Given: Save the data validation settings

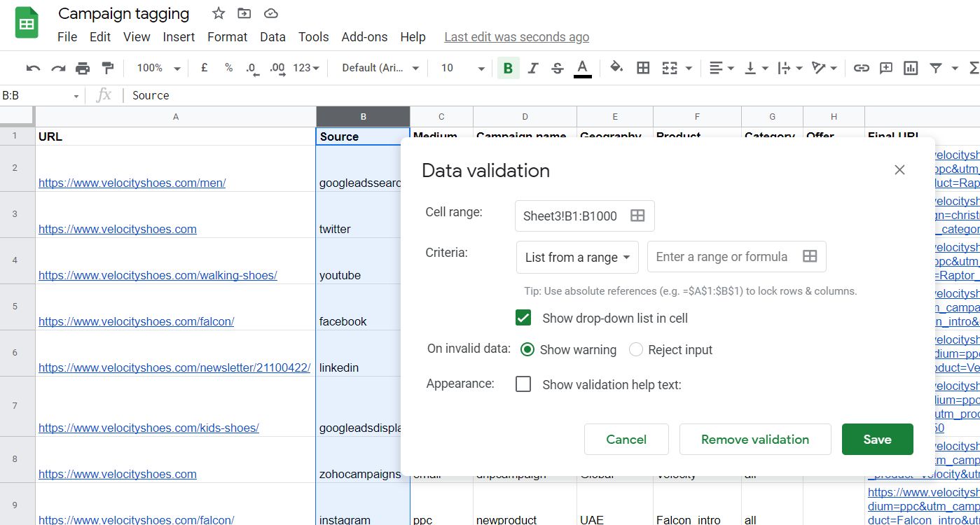Looking at the screenshot, I should pos(877,439).
